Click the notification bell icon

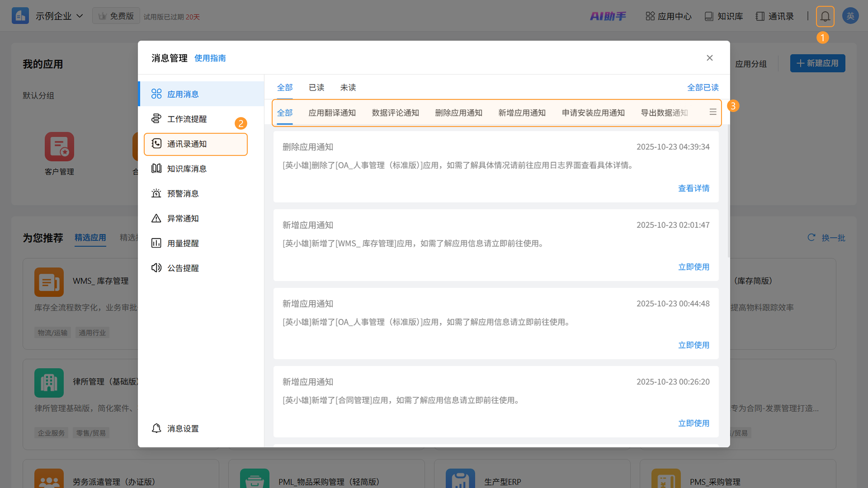click(825, 16)
